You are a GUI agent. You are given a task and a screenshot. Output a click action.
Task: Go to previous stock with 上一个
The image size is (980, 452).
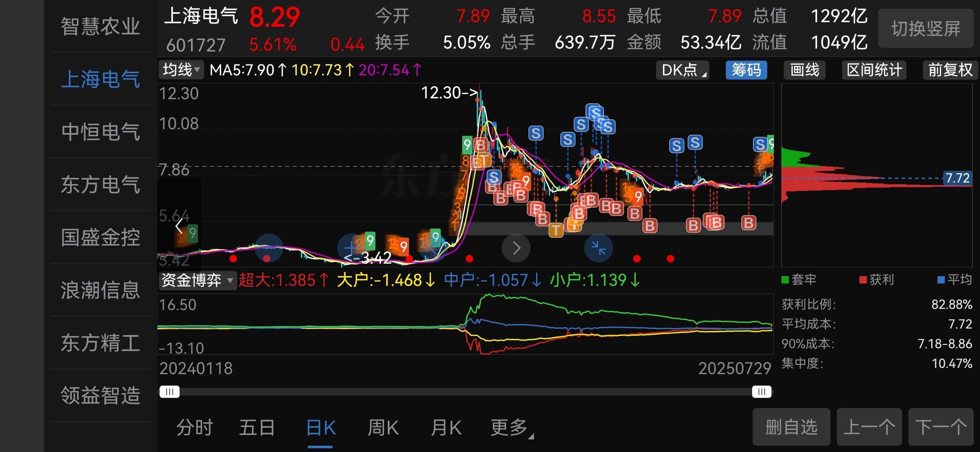[x=869, y=427]
